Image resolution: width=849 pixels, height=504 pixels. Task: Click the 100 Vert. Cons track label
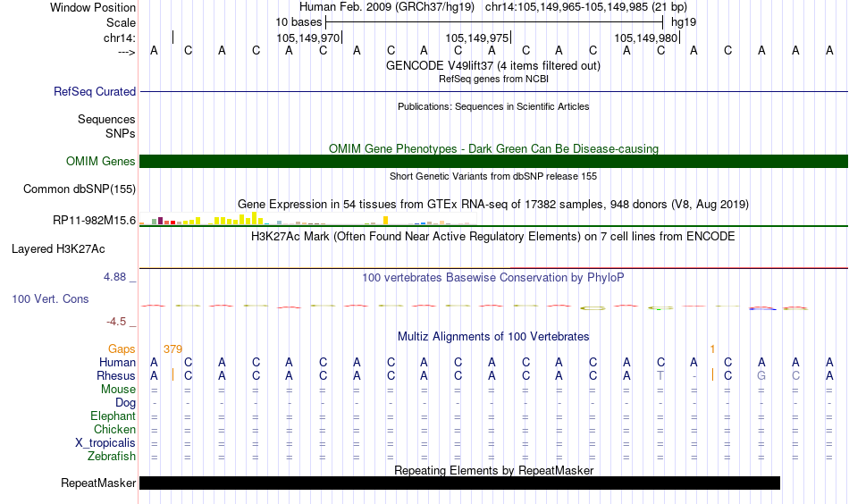[50, 298]
